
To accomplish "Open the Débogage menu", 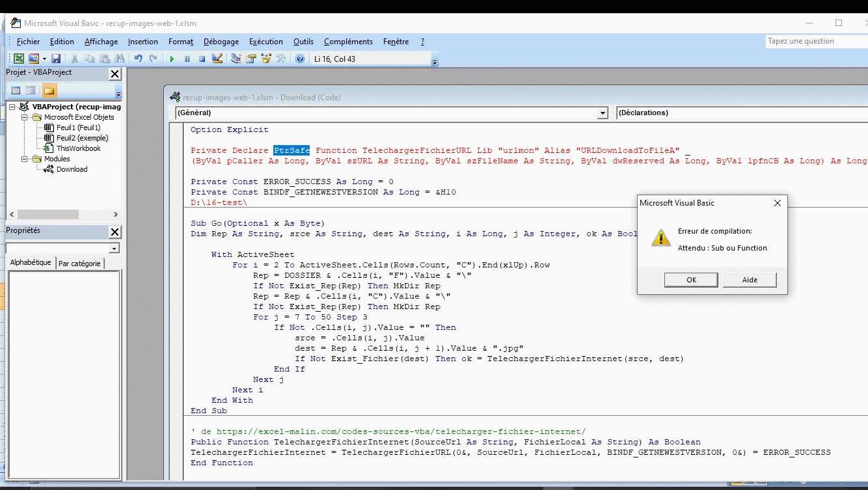I will (221, 42).
